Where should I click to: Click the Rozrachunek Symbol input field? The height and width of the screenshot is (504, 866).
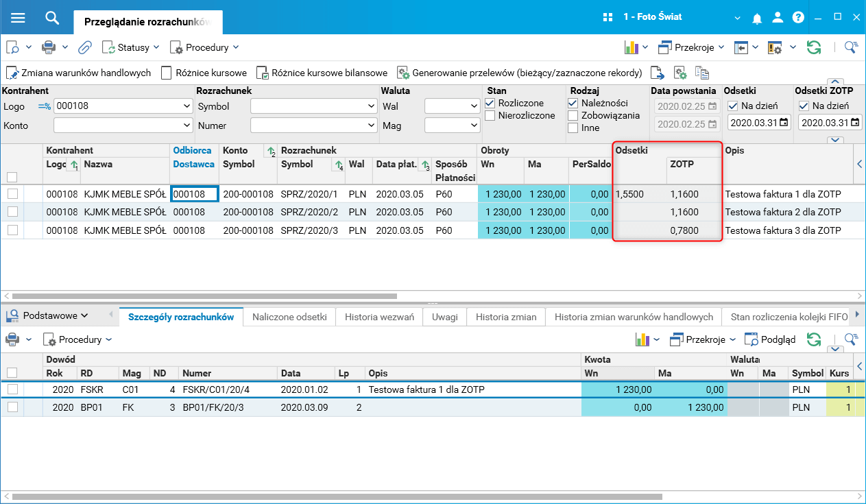tap(309, 106)
